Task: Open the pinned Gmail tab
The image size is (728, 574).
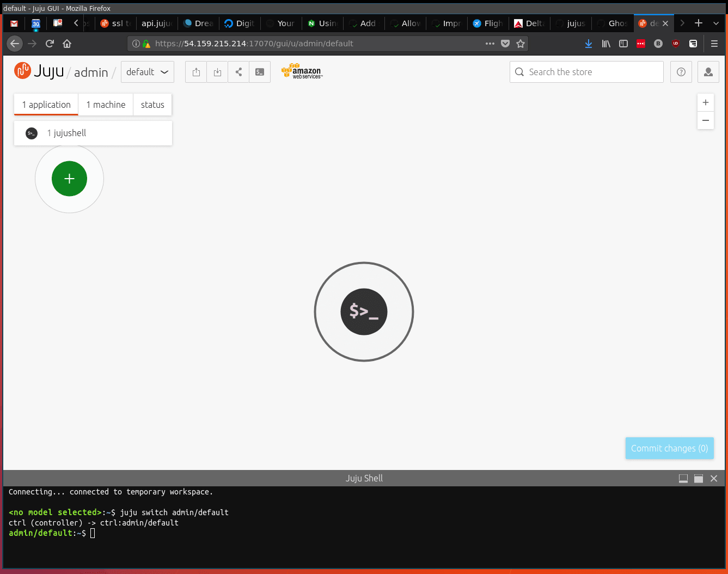Action: (14, 23)
